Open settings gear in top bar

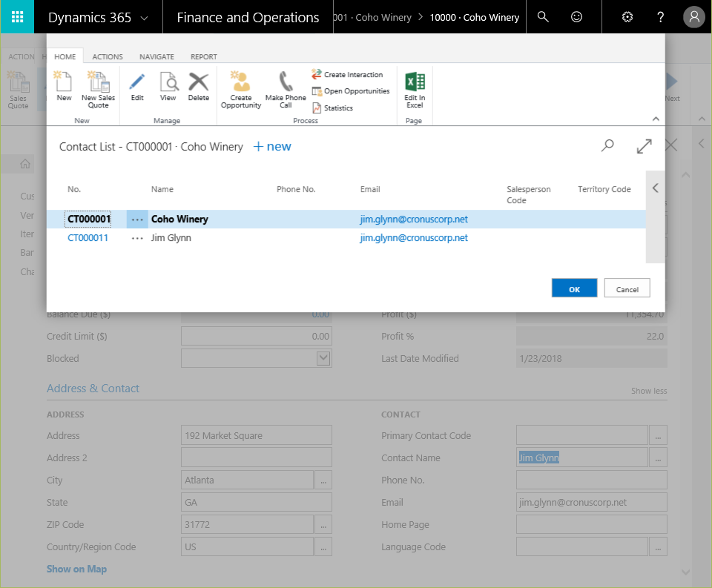pyautogui.click(x=627, y=17)
